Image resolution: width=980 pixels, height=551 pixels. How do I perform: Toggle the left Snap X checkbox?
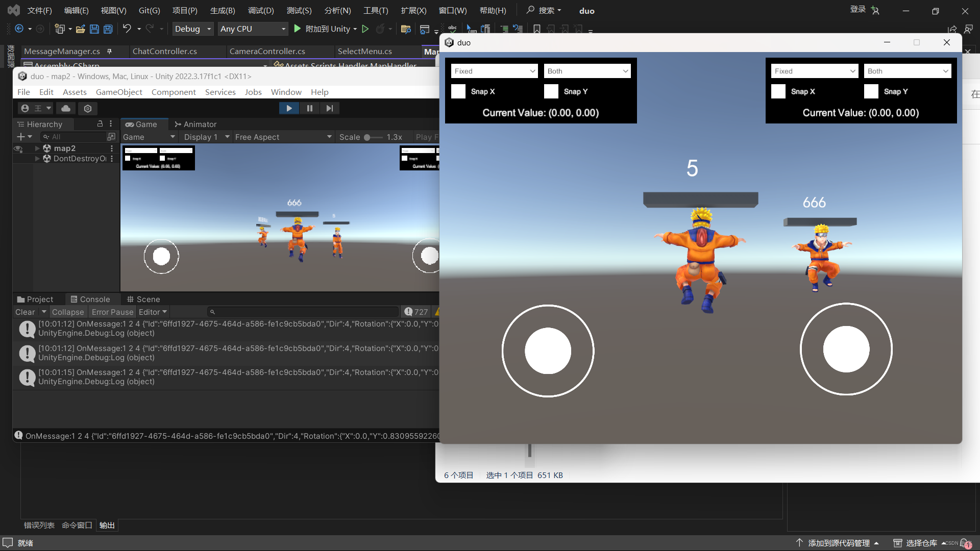tap(458, 91)
